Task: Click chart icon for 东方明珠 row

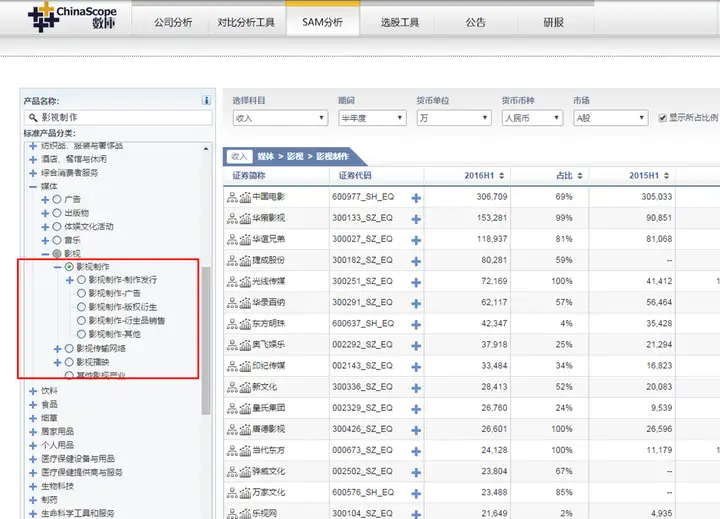Action: (245, 324)
